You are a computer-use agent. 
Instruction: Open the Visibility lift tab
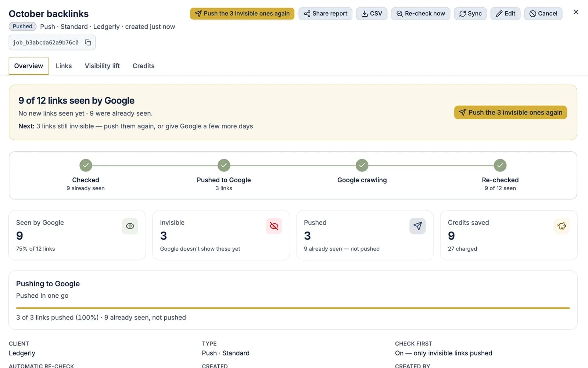click(102, 66)
